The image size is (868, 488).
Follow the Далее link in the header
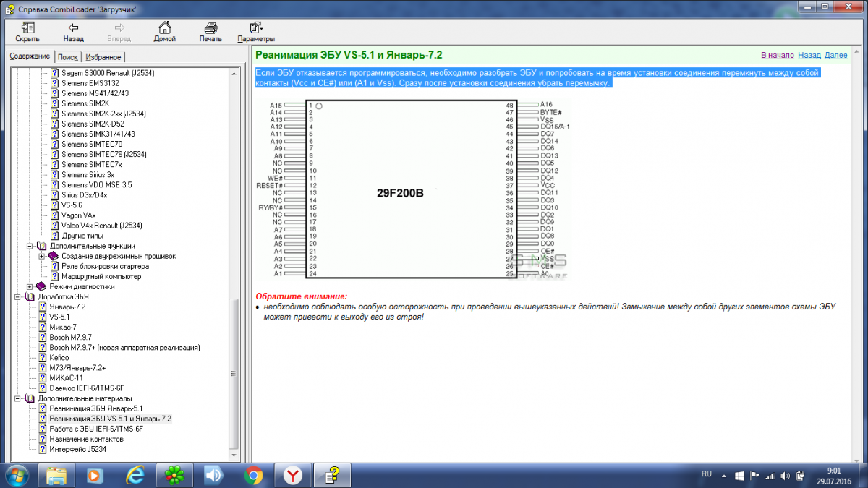835,55
